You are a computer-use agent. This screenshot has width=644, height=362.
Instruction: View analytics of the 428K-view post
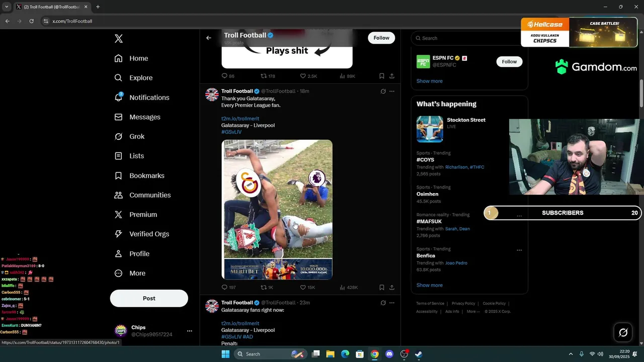pos(349,288)
